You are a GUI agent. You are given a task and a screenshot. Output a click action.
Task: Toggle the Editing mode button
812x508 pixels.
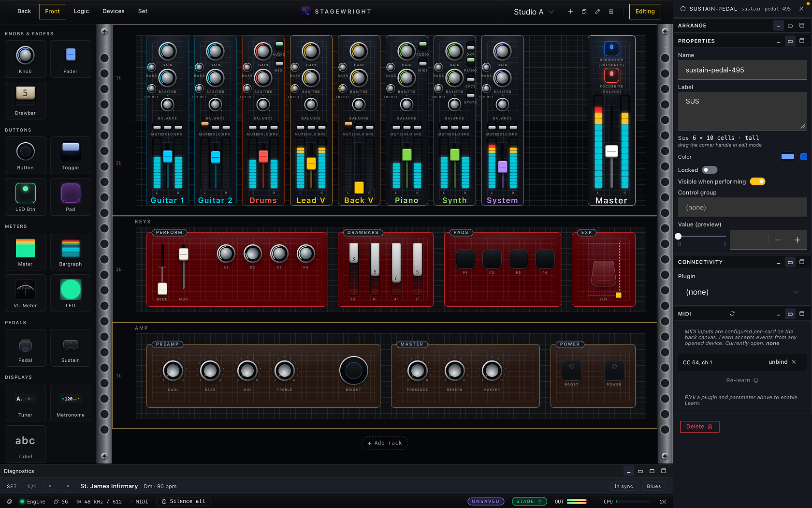coord(645,11)
